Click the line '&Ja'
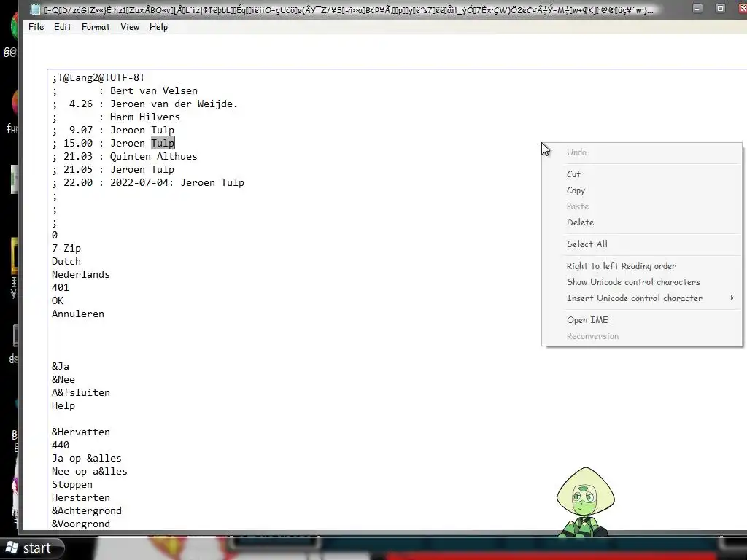 61,367
